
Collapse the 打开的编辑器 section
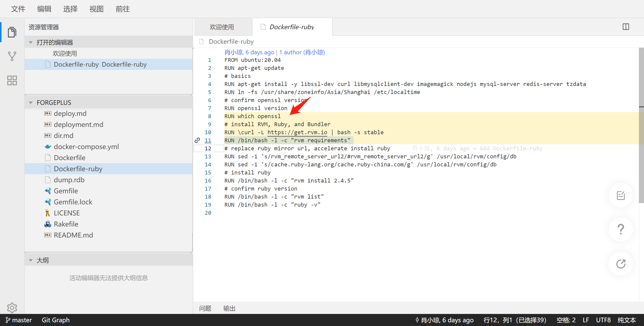coord(31,42)
